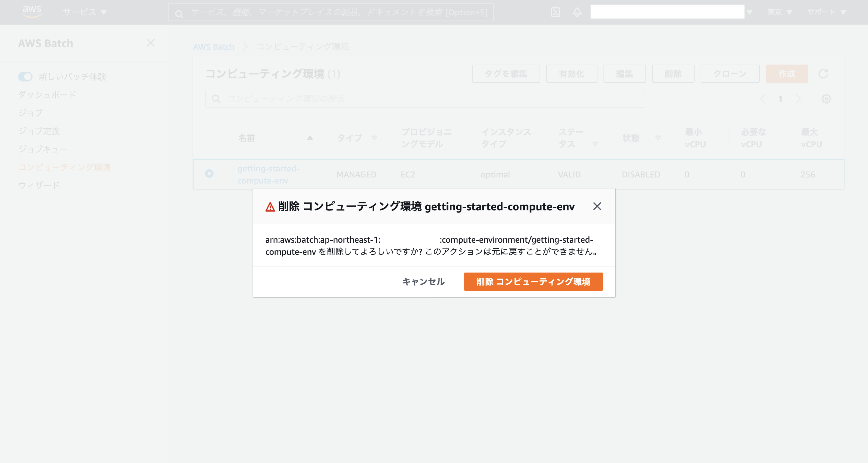The image size is (868, 463).
Task: Click the 最大 vCPU column header
Action: pyautogui.click(x=811, y=138)
